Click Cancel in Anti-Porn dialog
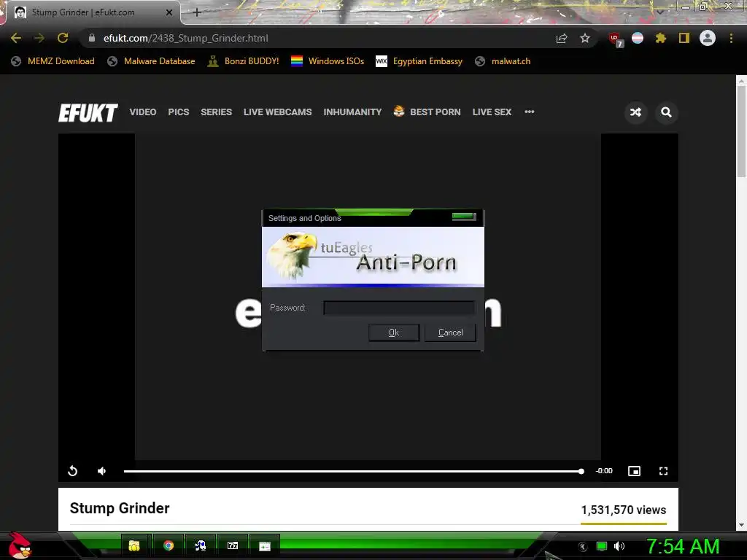The height and width of the screenshot is (560, 747). pos(450,332)
